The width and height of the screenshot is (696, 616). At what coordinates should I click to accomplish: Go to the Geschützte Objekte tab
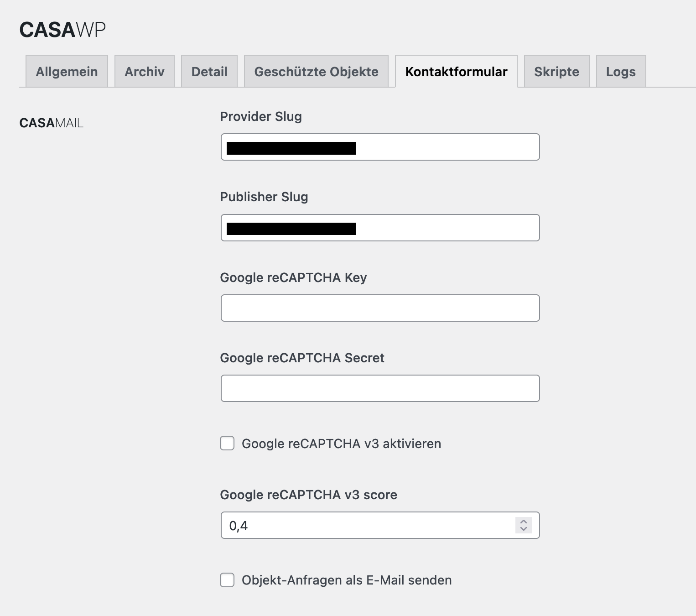316,71
